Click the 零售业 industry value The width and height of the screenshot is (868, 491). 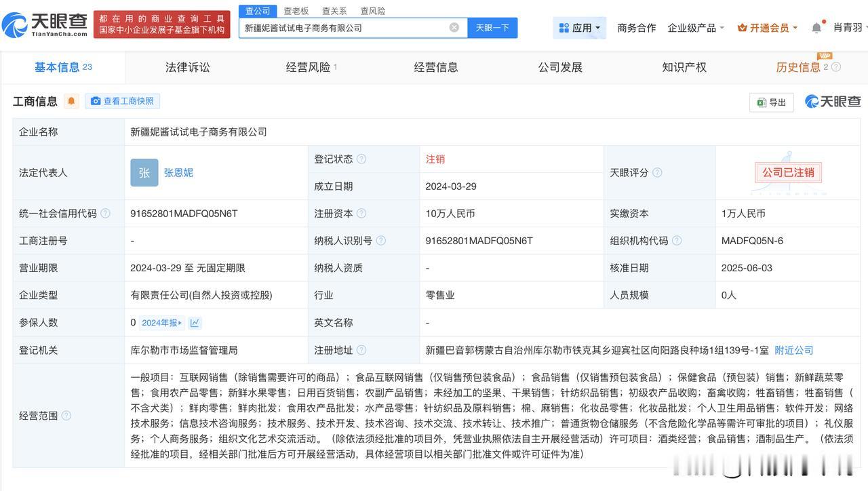click(x=439, y=295)
